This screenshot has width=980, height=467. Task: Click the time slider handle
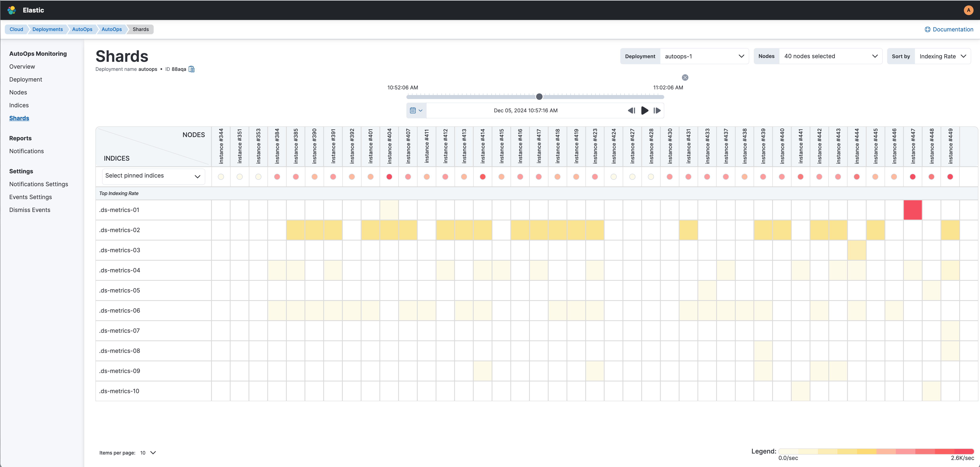(539, 97)
